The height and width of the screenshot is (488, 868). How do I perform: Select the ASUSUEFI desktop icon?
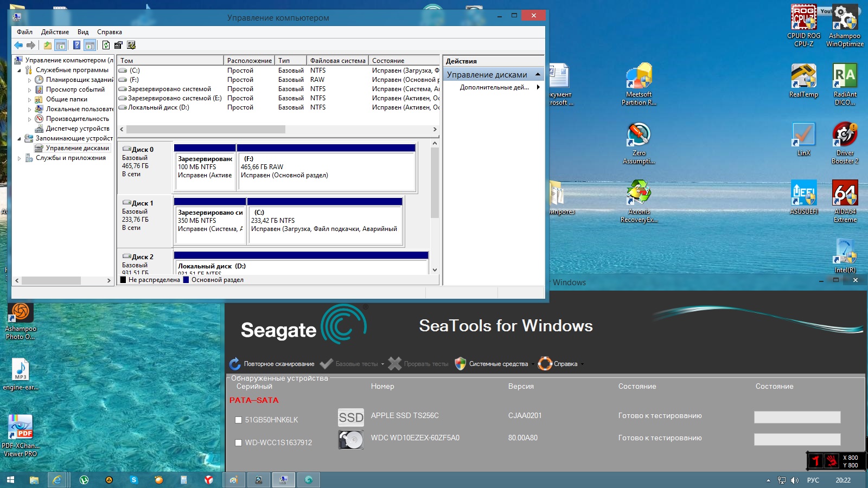(x=804, y=198)
